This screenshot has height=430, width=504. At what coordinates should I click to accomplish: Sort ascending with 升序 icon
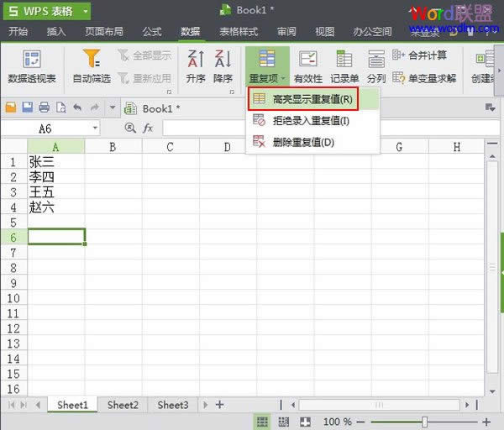tap(196, 67)
